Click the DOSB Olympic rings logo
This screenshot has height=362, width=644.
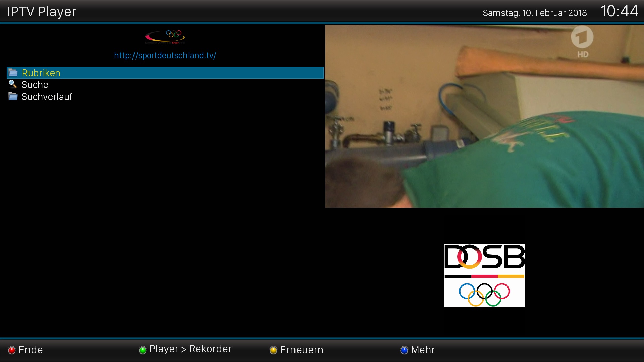tap(484, 275)
